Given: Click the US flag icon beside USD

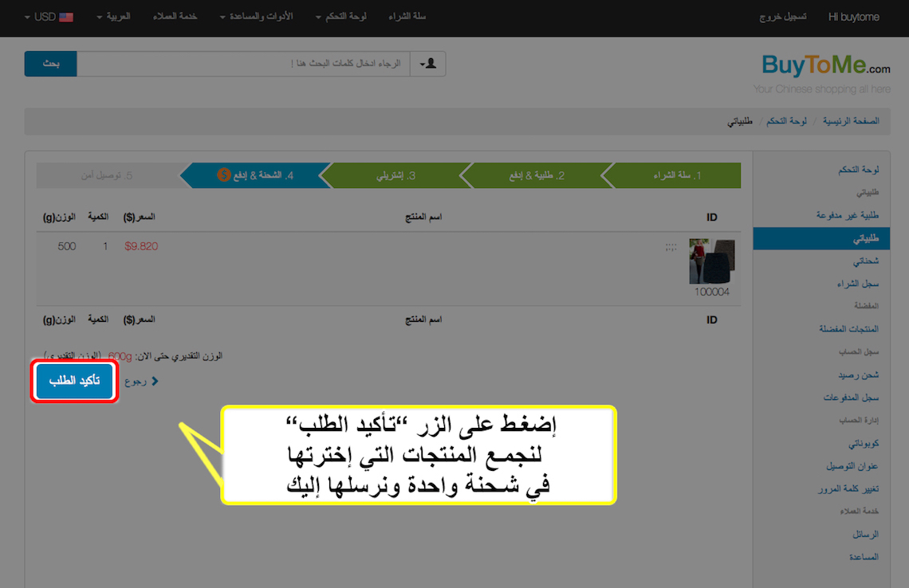Looking at the screenshot, I should [x=66, y=17].
